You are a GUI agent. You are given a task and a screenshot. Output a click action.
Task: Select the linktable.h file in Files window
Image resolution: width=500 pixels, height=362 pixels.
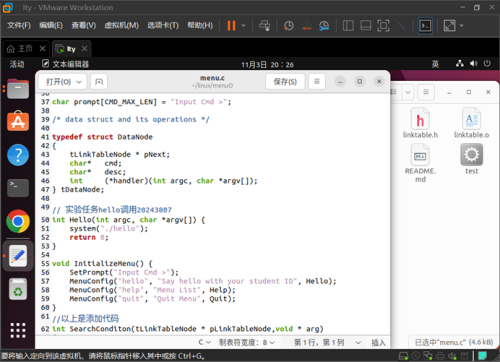coord(420,123)
